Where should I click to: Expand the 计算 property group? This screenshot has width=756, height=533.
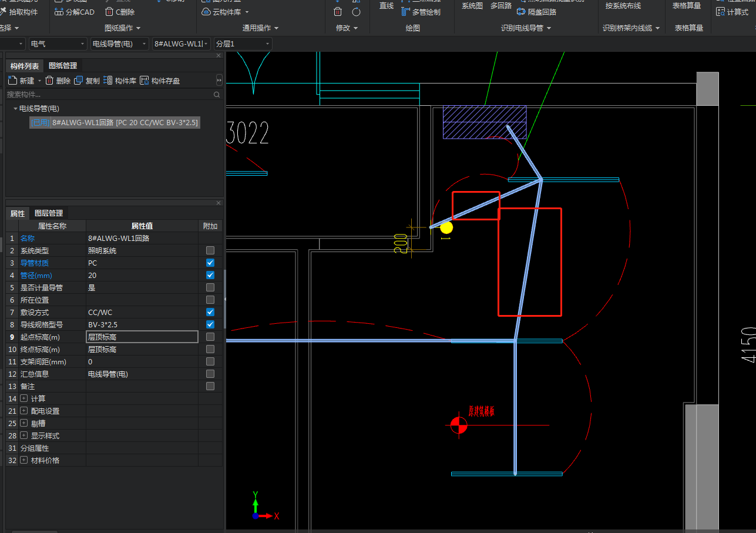tap(24, 398)
